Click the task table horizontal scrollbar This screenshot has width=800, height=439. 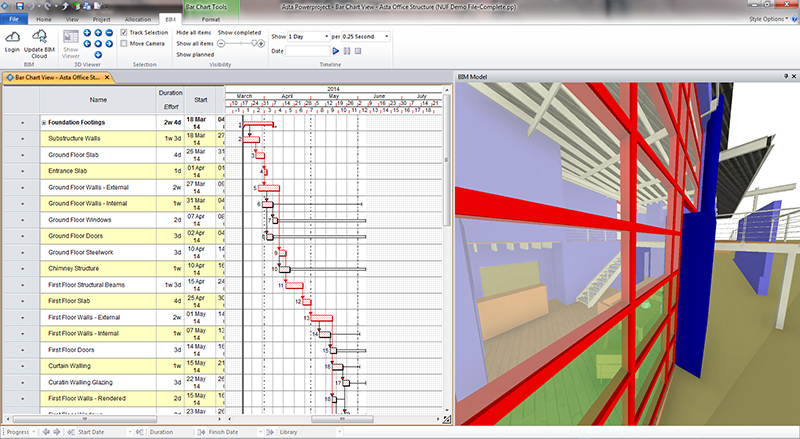coord(84,419)
